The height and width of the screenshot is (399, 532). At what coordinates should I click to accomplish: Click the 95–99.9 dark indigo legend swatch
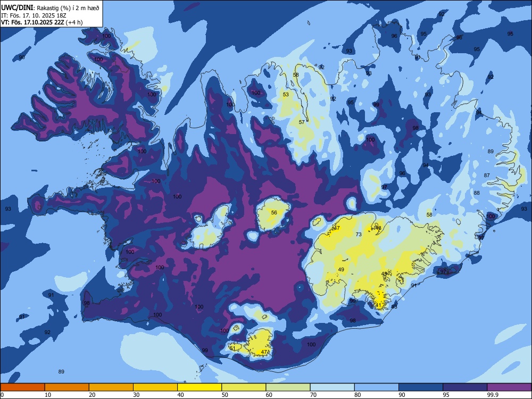click(465, 387)
